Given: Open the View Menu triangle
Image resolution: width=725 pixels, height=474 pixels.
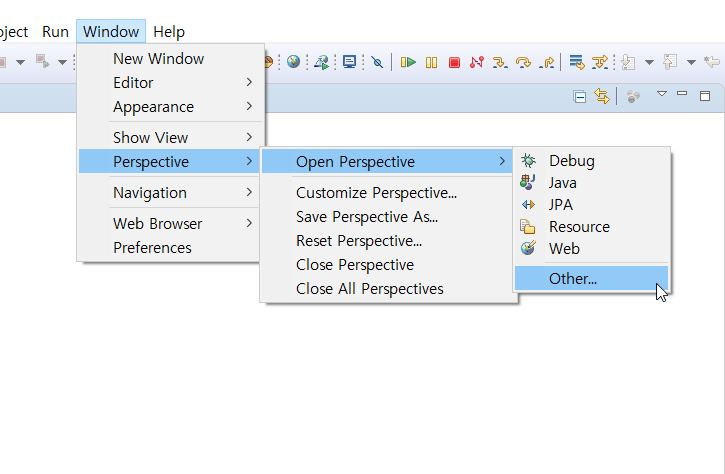Looking at the screenshot, I should (662, 94).
